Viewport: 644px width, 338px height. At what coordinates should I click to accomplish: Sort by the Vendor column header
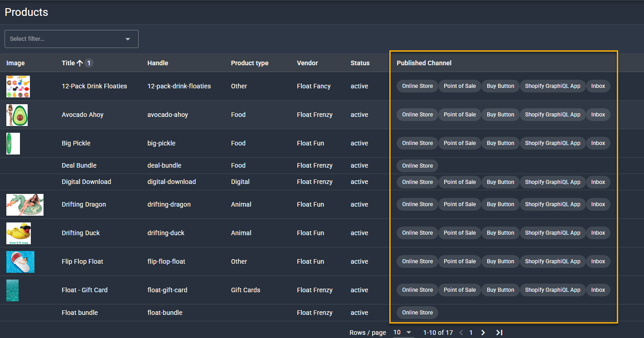click(307, 63)
